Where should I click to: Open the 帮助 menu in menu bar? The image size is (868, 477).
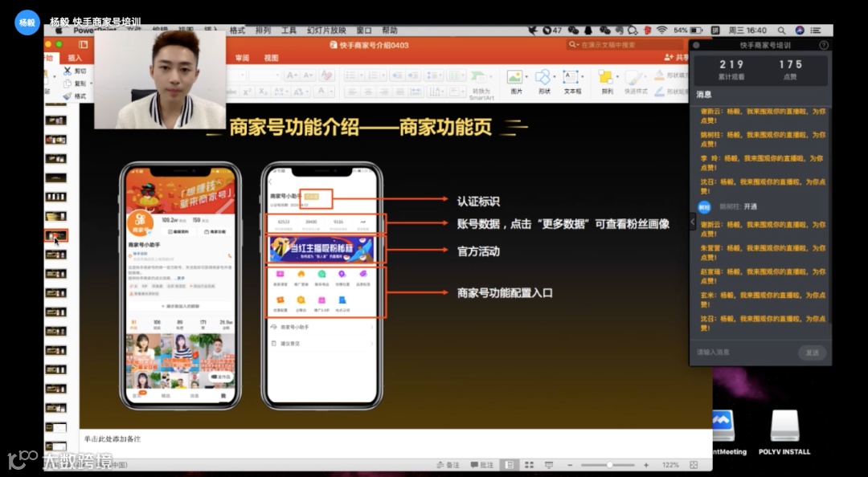pyautogui.click(x=389, y=31)
